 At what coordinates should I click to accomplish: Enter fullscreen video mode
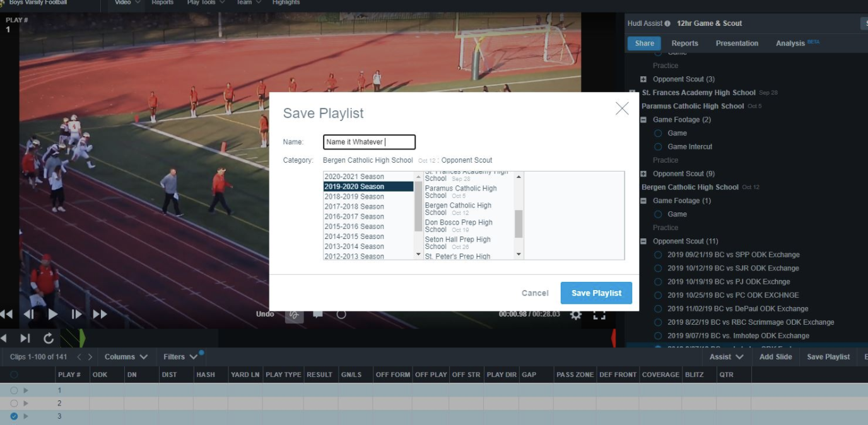point(599,314)
